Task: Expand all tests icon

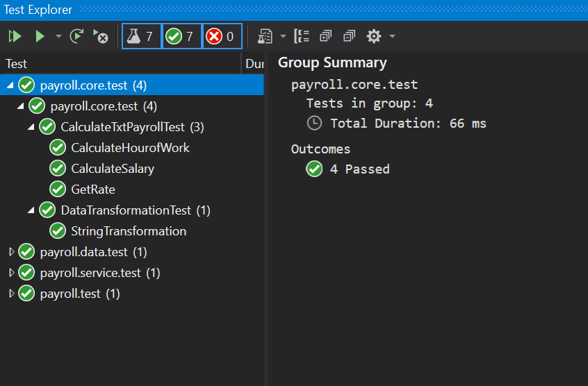Action: click(325, 36)
